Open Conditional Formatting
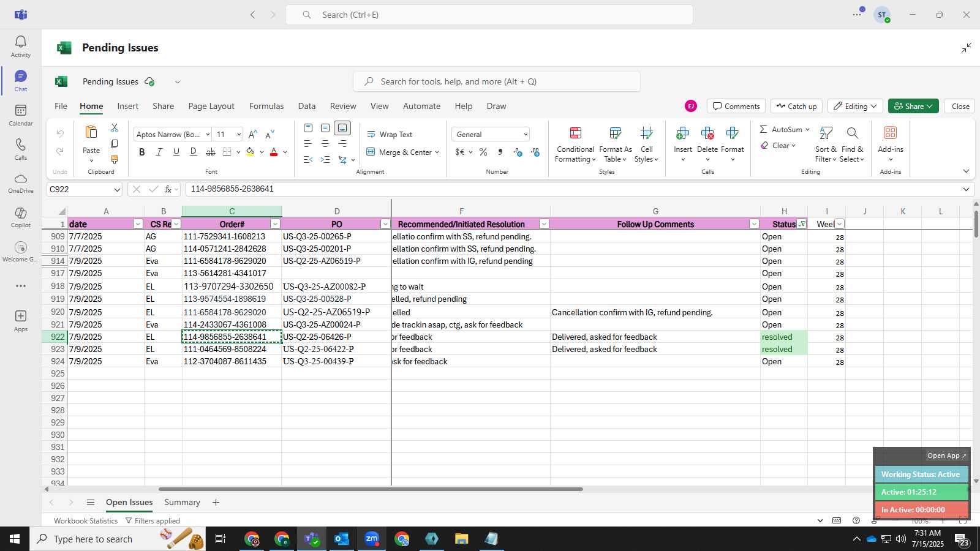This screenshot has height=551, width=980. [x=575, y=145]
